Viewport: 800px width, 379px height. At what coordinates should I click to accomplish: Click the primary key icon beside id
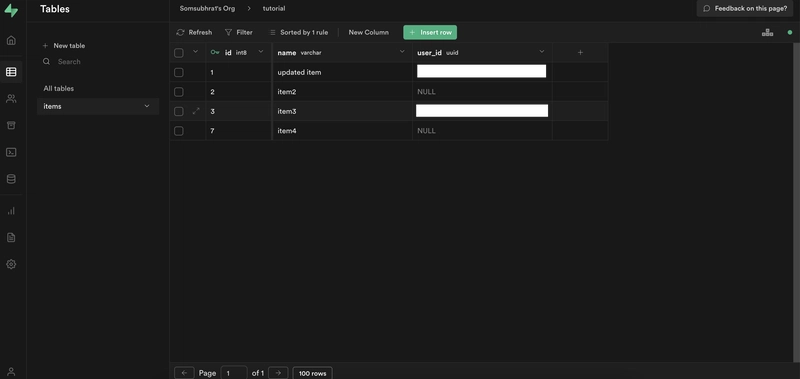pyautogui.click(x=215, y=52)
